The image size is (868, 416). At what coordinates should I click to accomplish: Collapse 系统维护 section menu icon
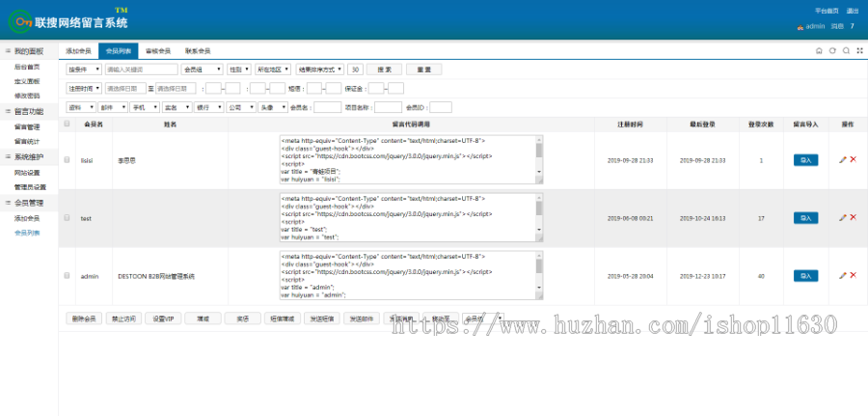[8, 157]
